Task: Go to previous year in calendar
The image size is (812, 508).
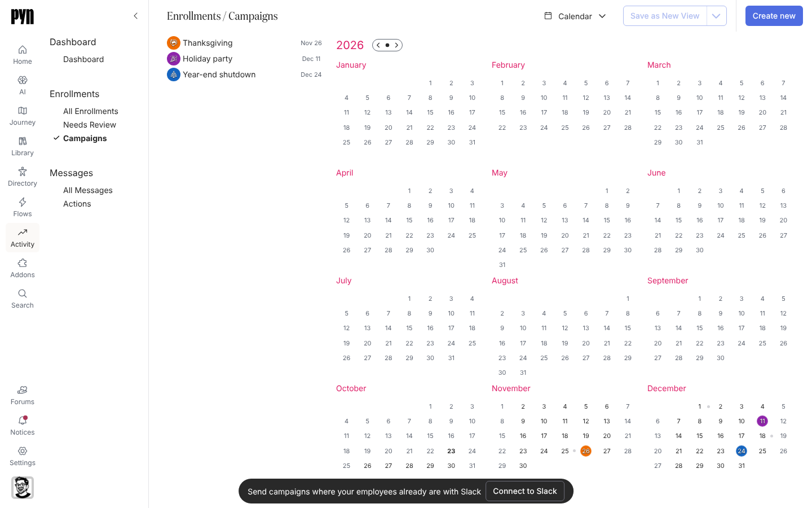Action: 378,45
